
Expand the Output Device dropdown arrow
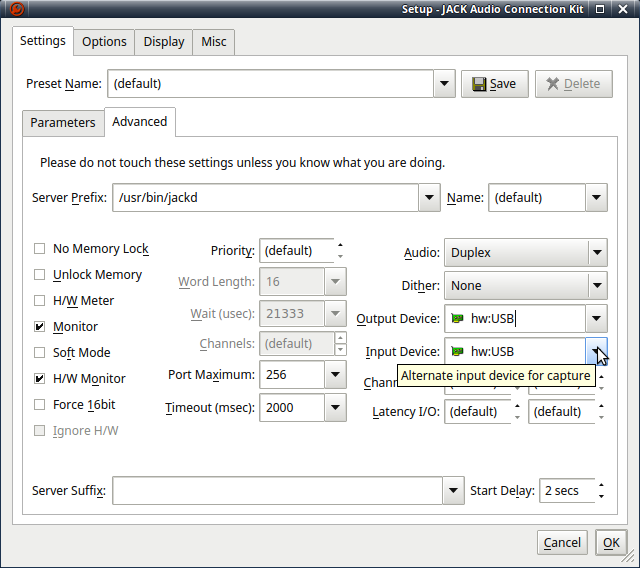[x=596, y=318]
